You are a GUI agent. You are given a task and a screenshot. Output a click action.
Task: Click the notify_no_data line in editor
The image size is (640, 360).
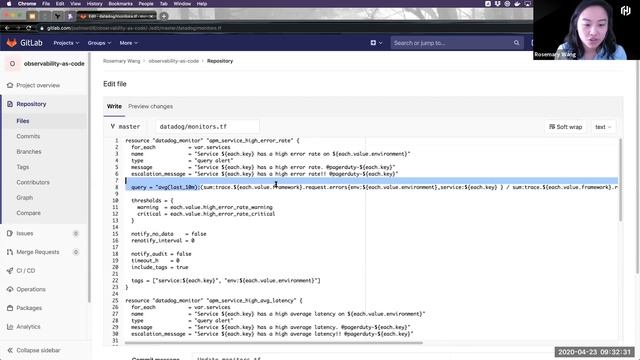[169, 234]
